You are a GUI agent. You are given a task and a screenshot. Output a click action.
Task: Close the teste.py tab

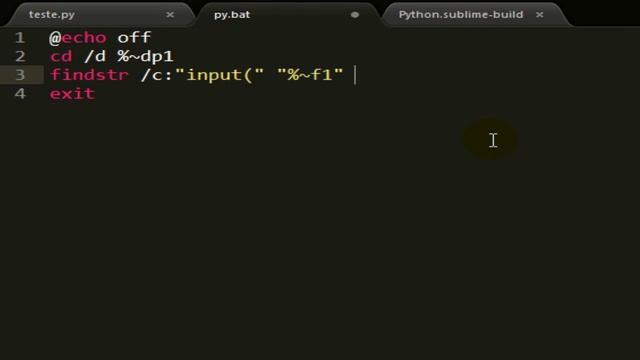(x=170, y=15)
